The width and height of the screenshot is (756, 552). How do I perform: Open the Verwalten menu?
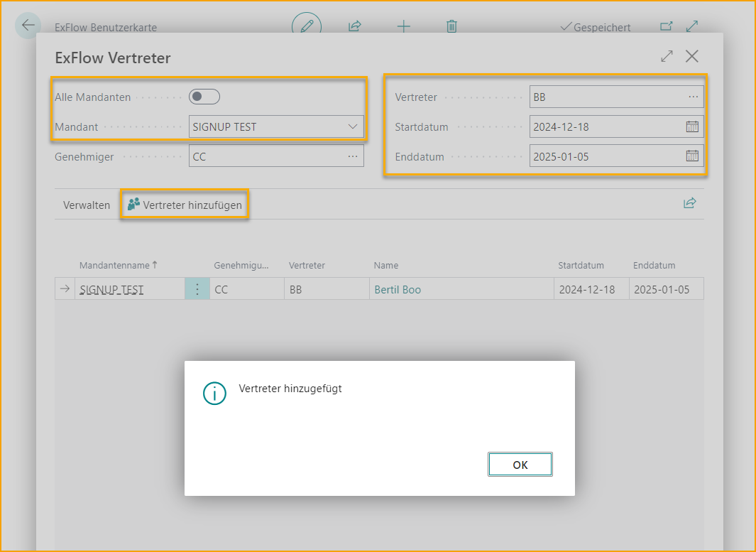tap(87, 205)
